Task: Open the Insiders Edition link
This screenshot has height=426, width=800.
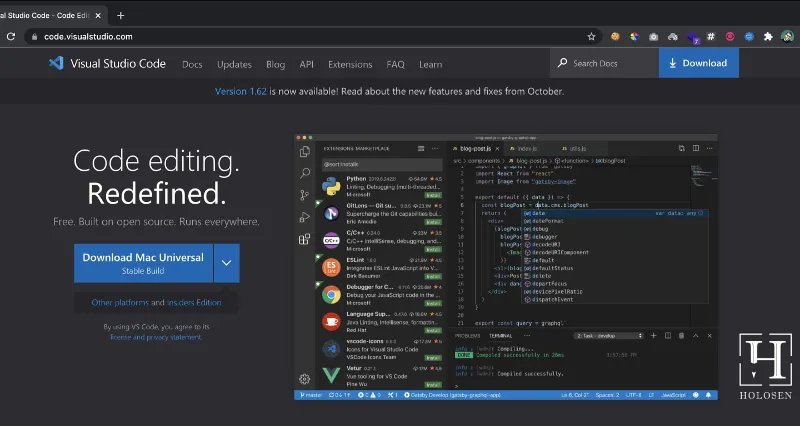Action: click(x=194, y=303)
